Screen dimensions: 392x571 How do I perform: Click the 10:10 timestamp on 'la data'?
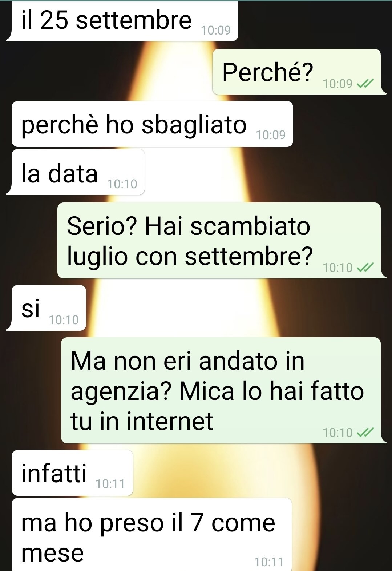(122, 184)
